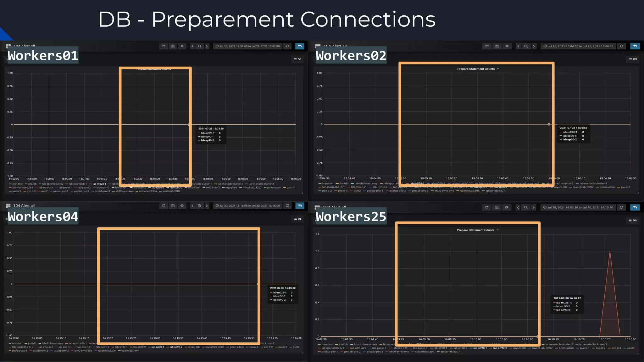Open time range picker in Workers25 panel

click(x=578, y=207)
